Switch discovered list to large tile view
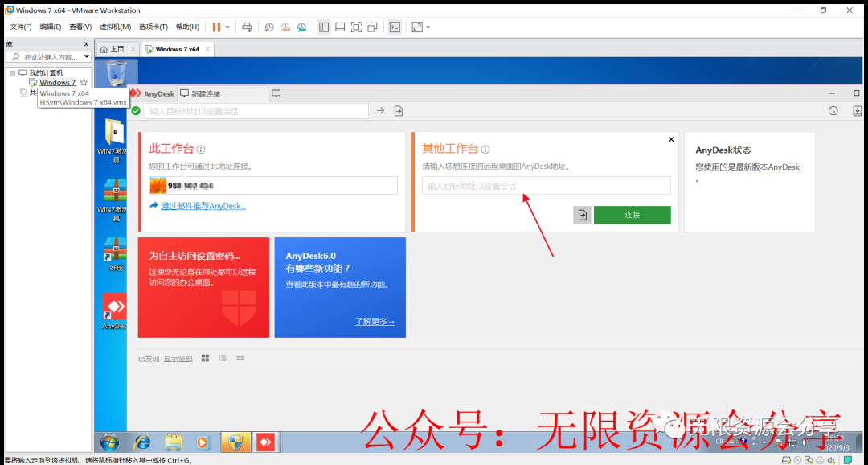 (x=206, y=358)
